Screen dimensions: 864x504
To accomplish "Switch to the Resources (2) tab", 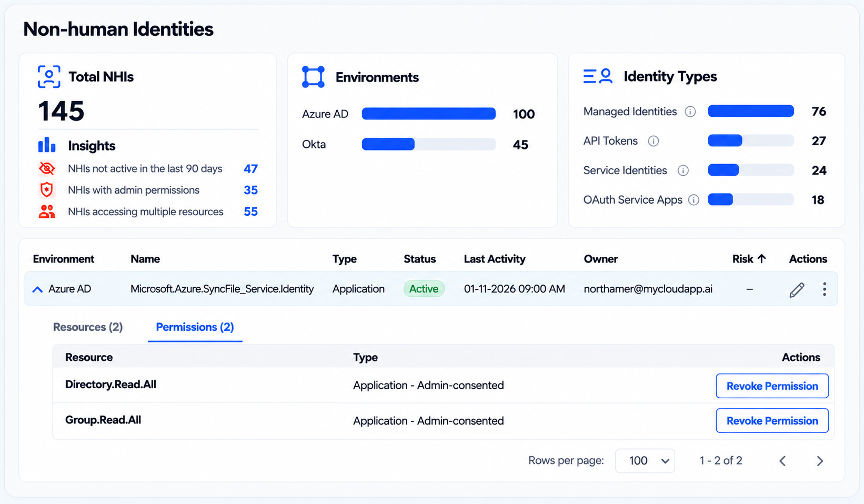I will (88, 327).
